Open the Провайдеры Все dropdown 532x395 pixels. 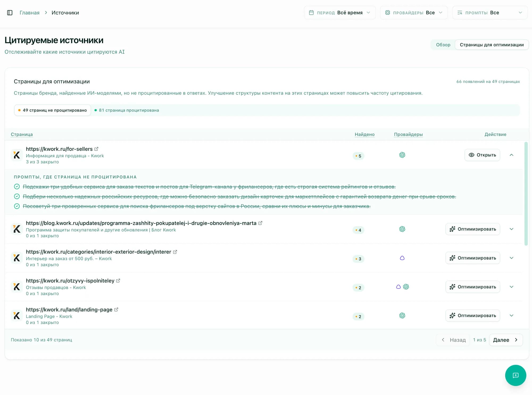point(414,13)
